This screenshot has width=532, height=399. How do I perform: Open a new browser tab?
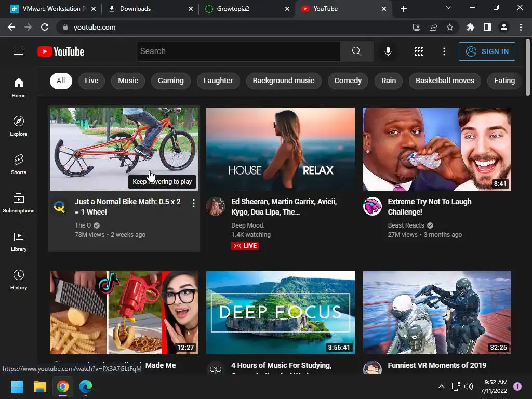click(x=403, y=9)
